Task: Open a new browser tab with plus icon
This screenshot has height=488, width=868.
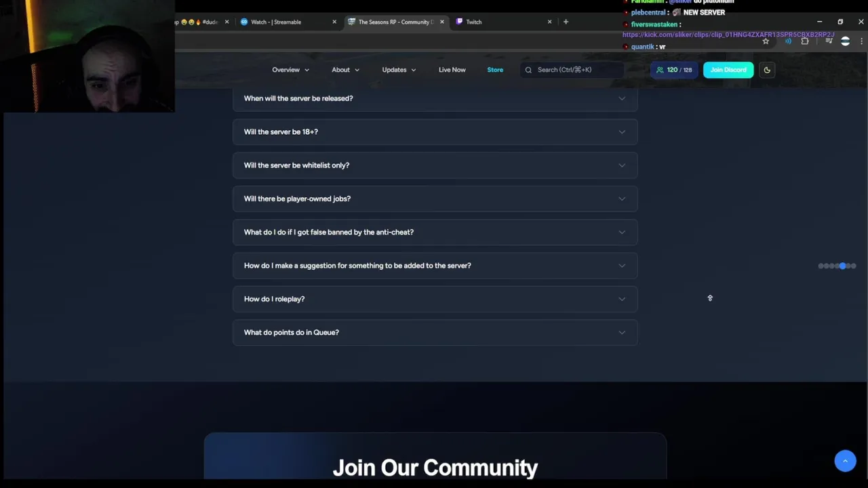Action: 566,22
